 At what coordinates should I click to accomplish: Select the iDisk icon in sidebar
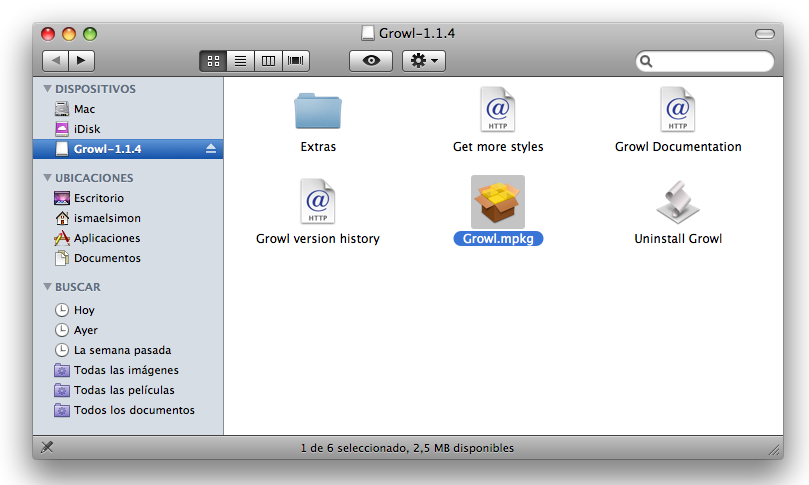click(x=62, y=128)
